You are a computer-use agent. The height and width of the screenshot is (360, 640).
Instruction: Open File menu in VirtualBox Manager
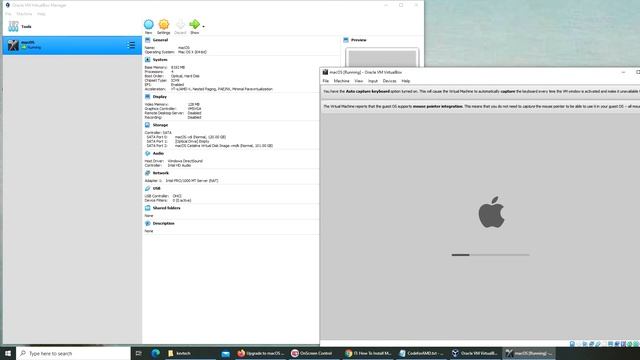click(x=8, y=14)
